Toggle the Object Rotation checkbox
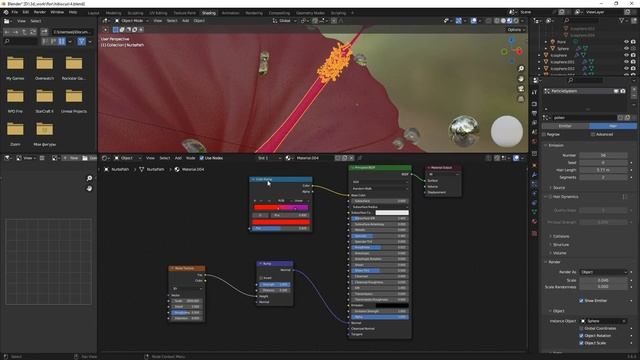Screen dimensions: 640x360 581,336
